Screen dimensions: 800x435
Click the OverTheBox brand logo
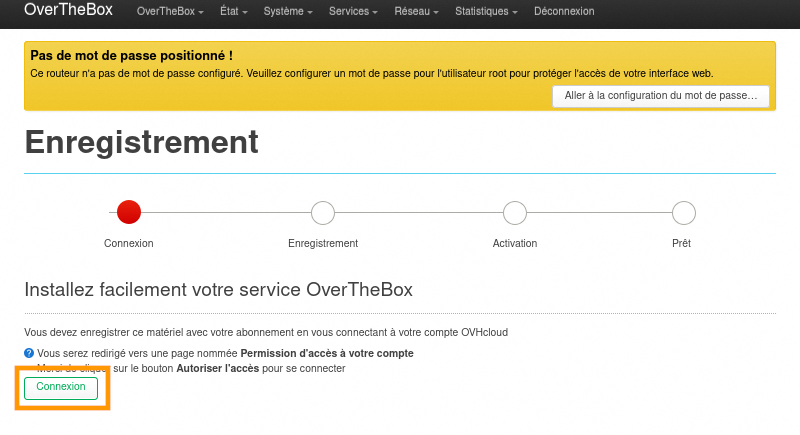[69, 11]
